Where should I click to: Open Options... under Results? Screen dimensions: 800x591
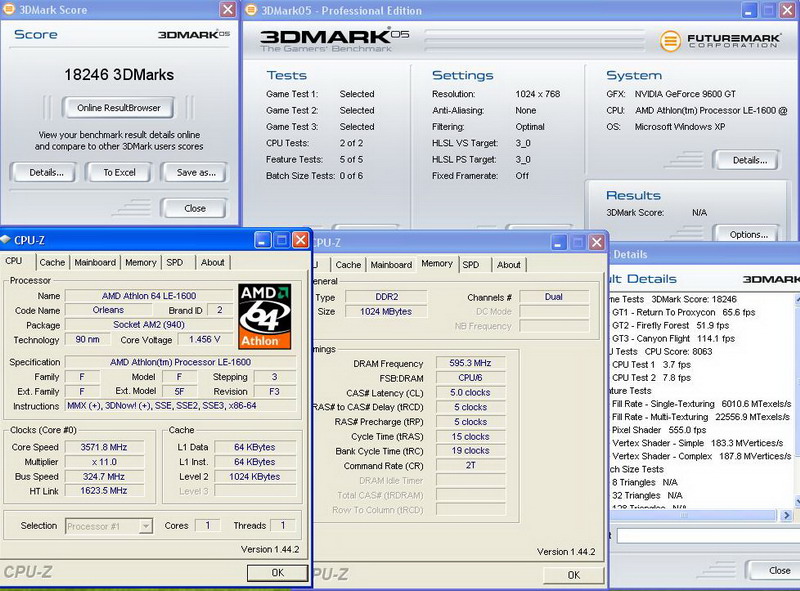[748, 234]
